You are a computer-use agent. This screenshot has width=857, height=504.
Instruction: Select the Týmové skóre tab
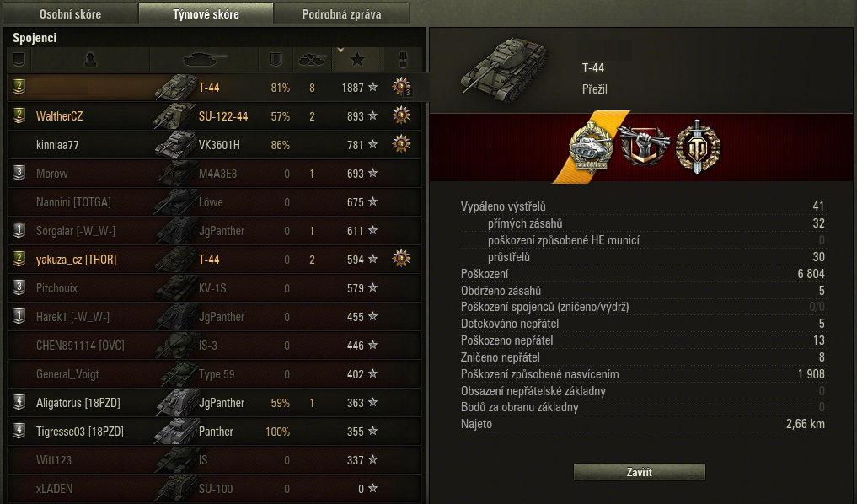[206, 13]
